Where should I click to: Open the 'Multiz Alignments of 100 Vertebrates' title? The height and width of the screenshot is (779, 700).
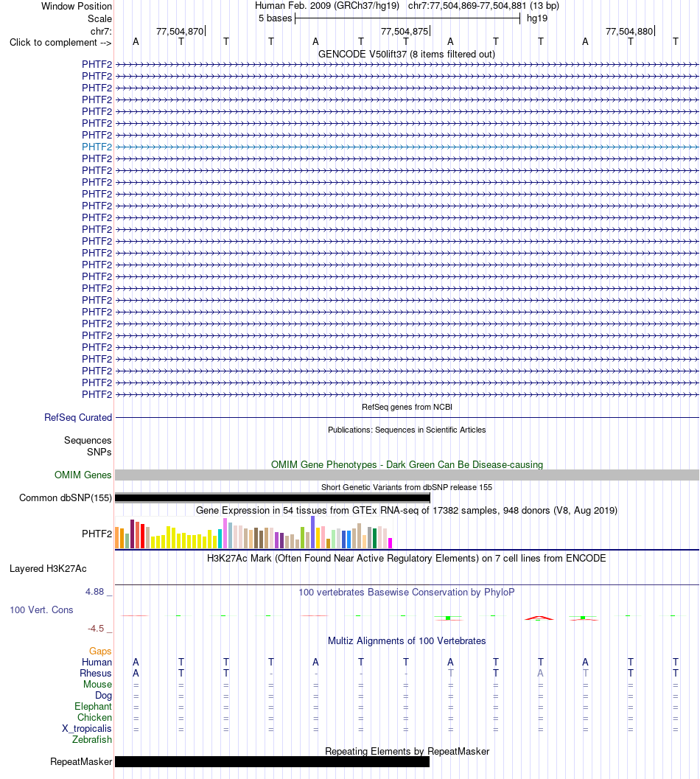click(407, 641)
